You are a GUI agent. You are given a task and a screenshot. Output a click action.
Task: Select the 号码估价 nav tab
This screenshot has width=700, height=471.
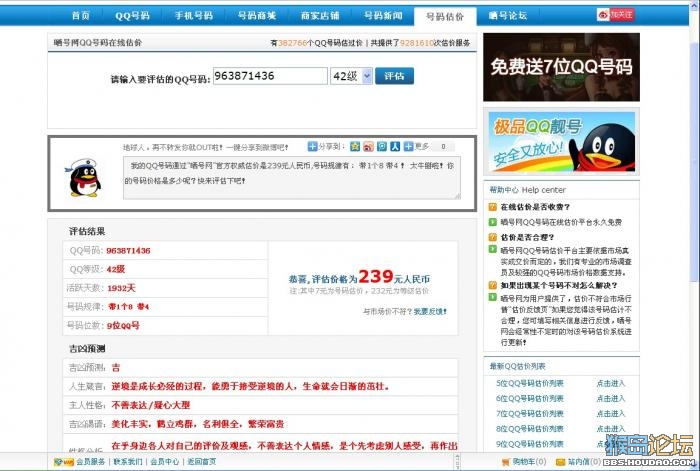coord(445,17)
